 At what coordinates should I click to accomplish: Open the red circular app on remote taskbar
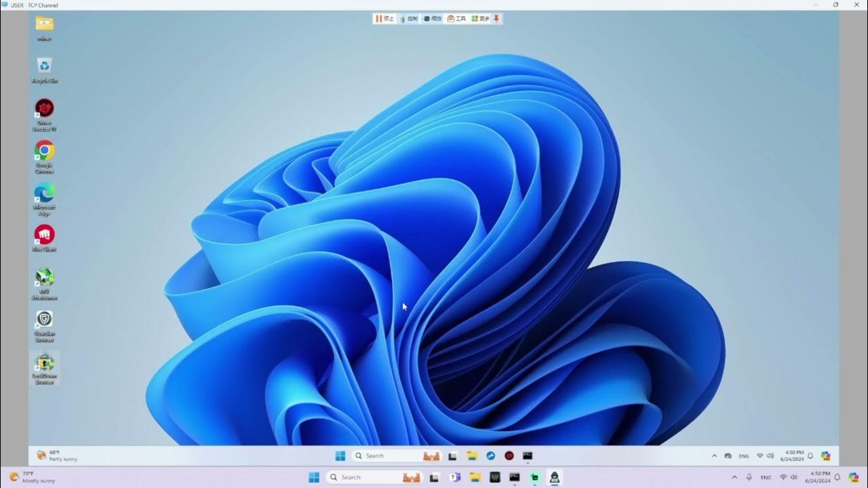pyautogui.click(x=509, y=455)
